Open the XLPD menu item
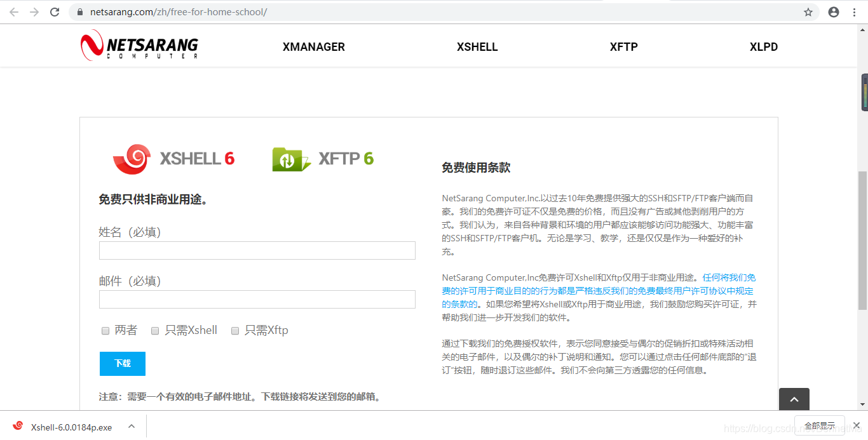The image size is (868, 440). click(x=764, y=47)
